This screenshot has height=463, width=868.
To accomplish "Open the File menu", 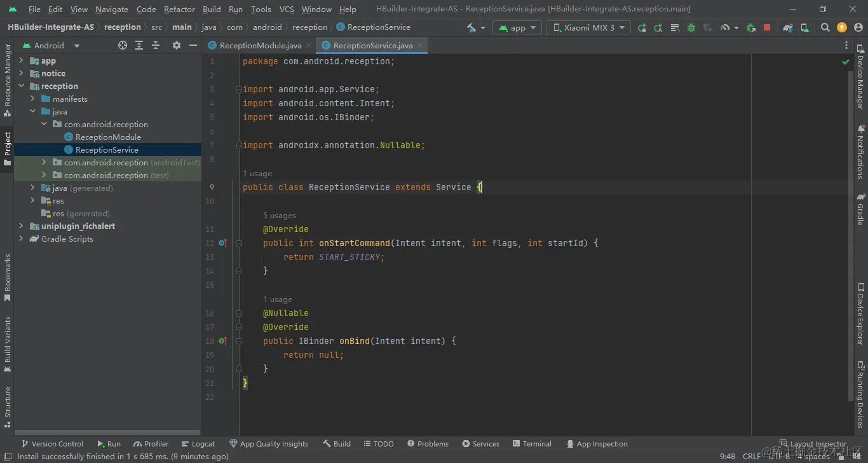I will click(x=34, y=9).
